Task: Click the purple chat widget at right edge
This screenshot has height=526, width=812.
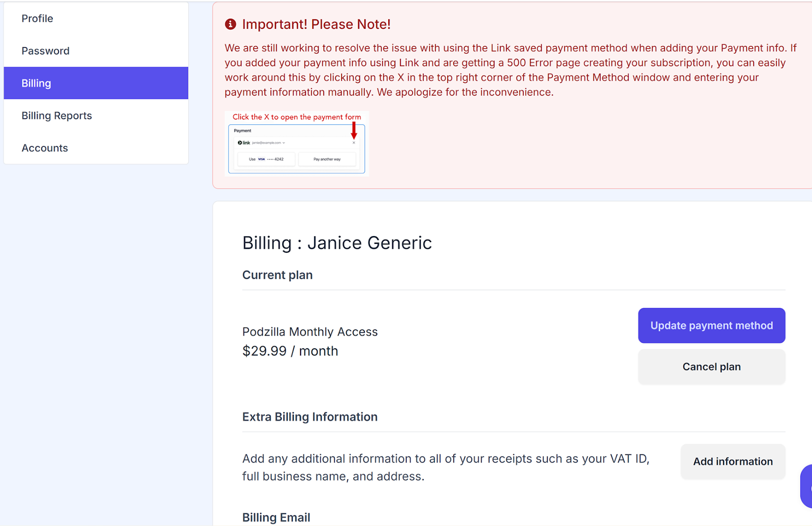Action: pyautogui.click(x=806, y=486)
